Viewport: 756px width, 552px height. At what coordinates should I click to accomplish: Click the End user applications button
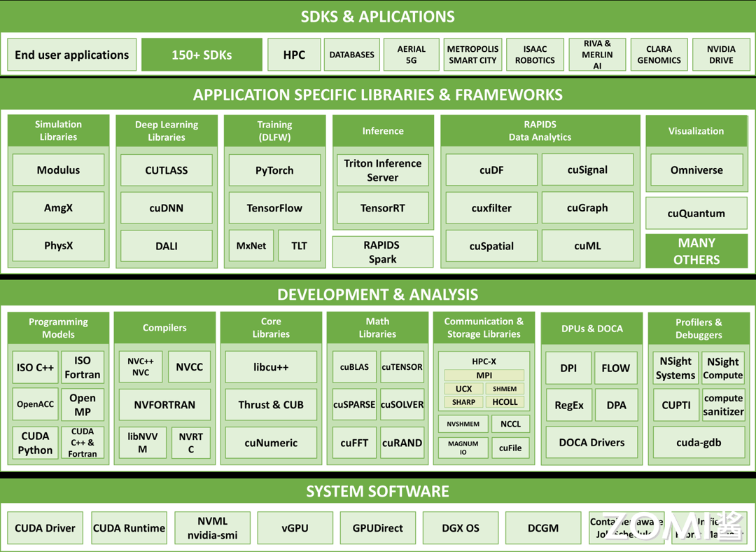[x=71, y=54]
